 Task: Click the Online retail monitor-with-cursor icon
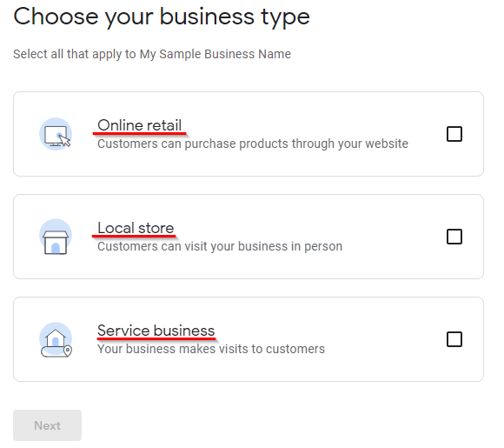coord(56,134)
